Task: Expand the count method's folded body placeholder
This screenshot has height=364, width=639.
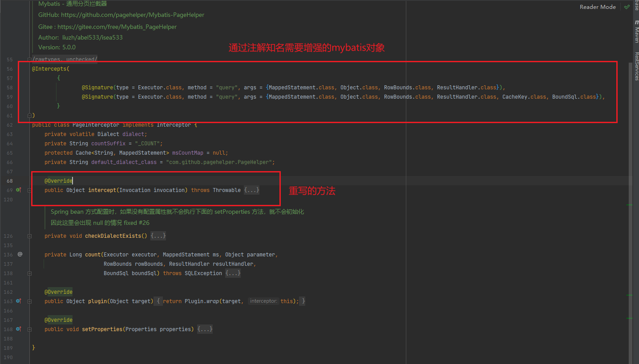Action: pyautogui.click(x=233, y=273)
